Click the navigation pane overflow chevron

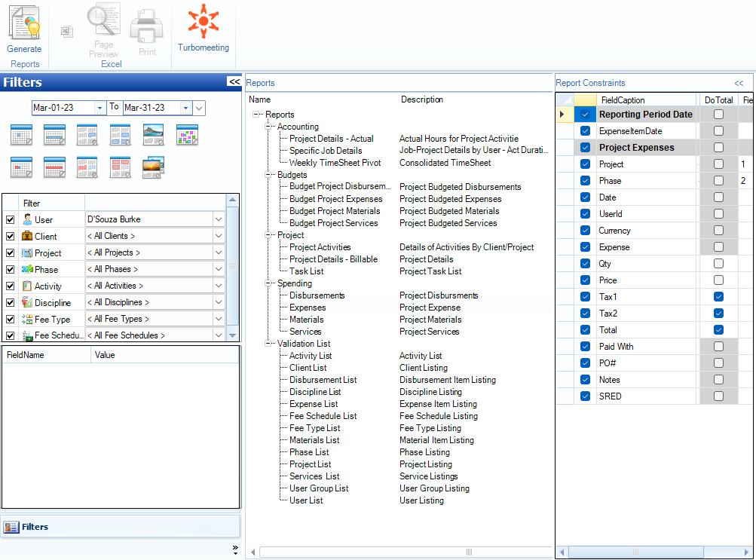(235, 550)
